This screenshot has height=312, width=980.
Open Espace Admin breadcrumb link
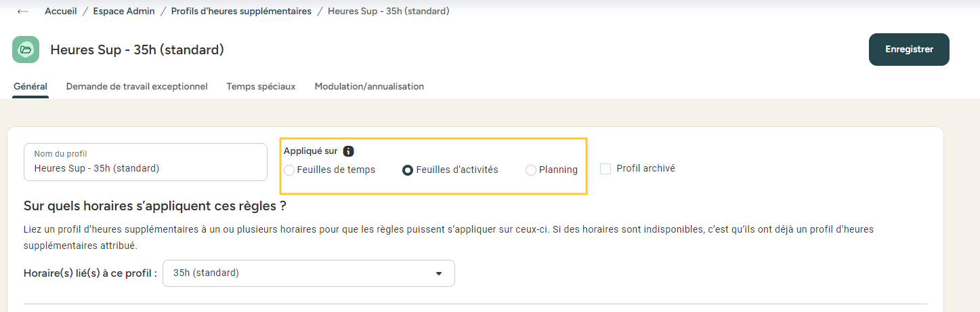pos(124,11)
